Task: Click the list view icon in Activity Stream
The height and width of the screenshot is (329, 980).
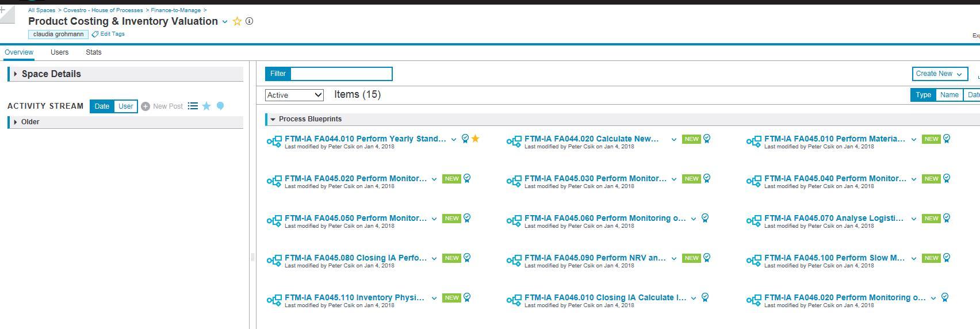Action: (193, 106)
